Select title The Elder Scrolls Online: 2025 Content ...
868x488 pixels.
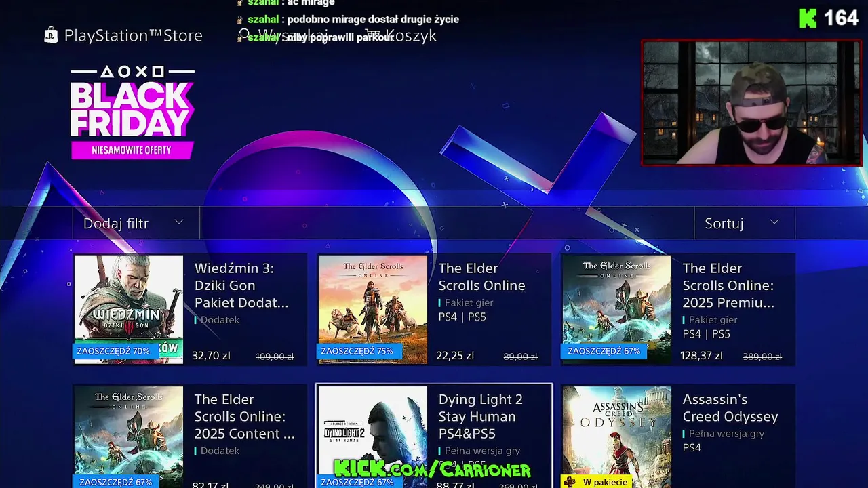point(244,416)
